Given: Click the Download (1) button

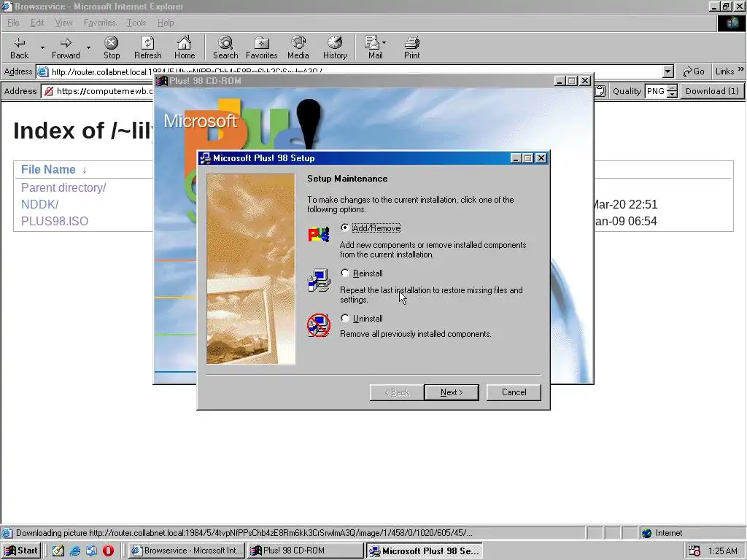Looking at the screenshot, I should (712, 91).
